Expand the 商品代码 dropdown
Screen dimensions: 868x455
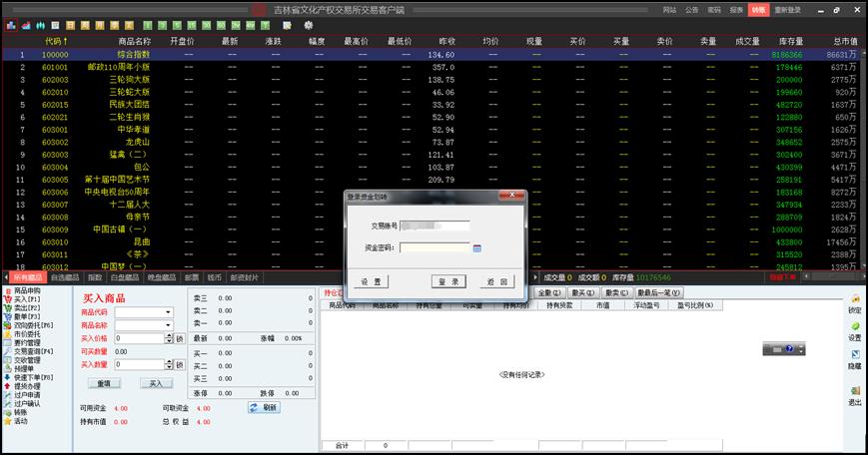(168, 312)
